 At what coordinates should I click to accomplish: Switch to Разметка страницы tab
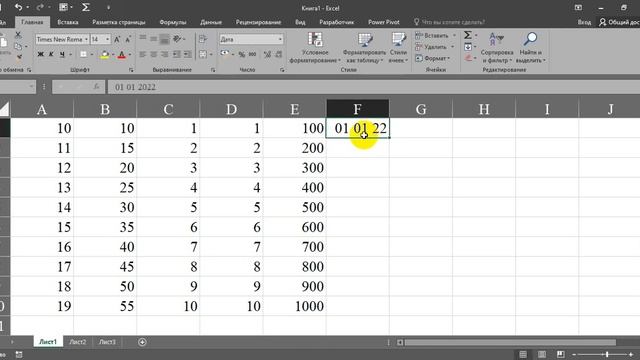(118, 22)
